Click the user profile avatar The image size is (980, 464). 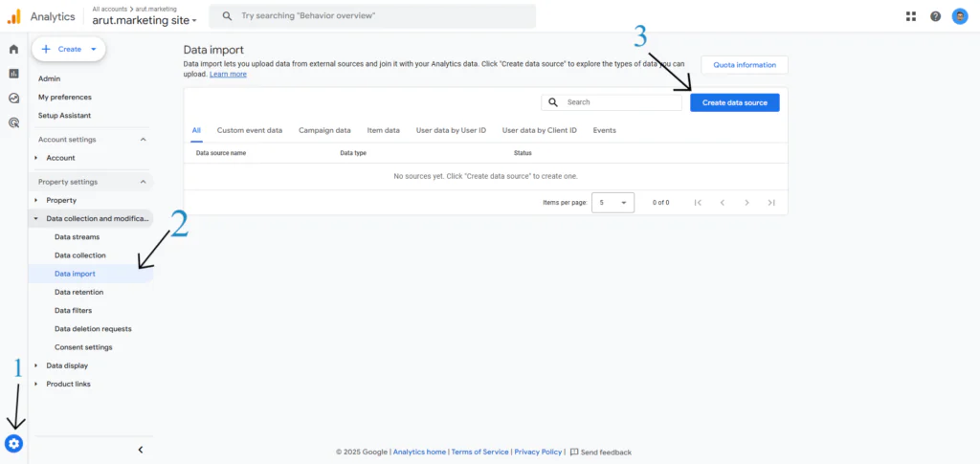point(960,16)
